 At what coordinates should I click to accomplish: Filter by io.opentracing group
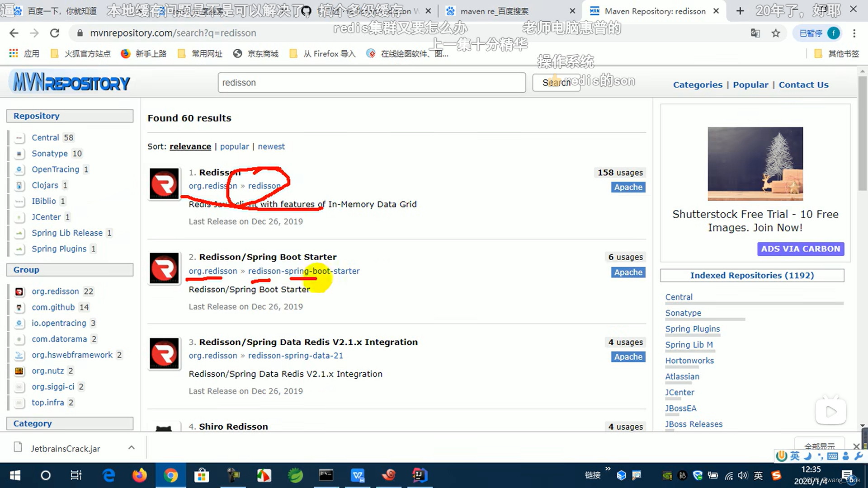59,323
